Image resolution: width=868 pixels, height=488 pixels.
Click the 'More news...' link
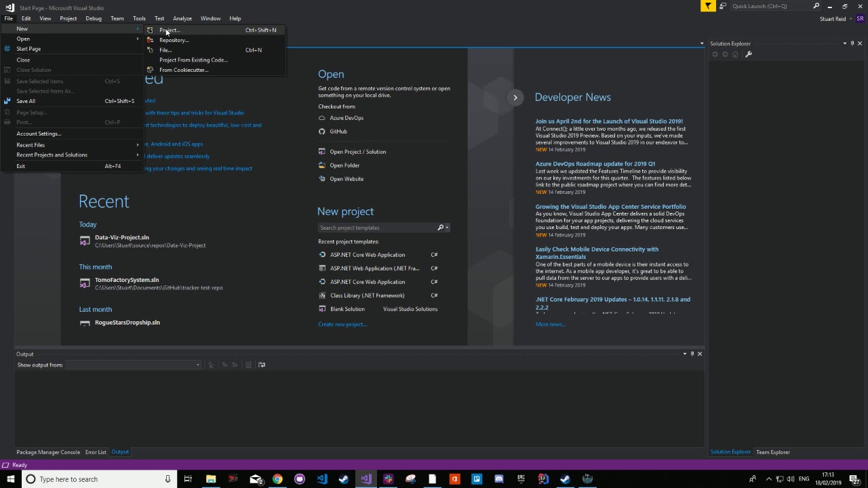(x=551, y=324)
